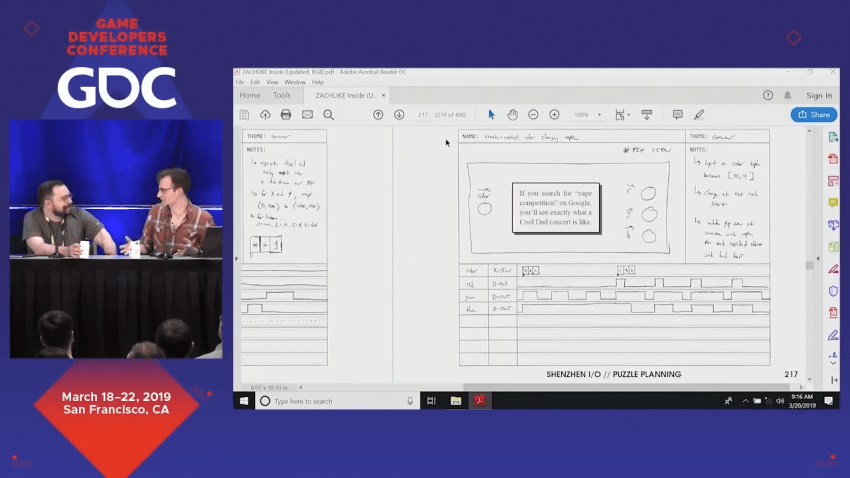Upload file to cloud icon
The height and width of the screenshot is (478, 850).
click(x=265, y=115)
